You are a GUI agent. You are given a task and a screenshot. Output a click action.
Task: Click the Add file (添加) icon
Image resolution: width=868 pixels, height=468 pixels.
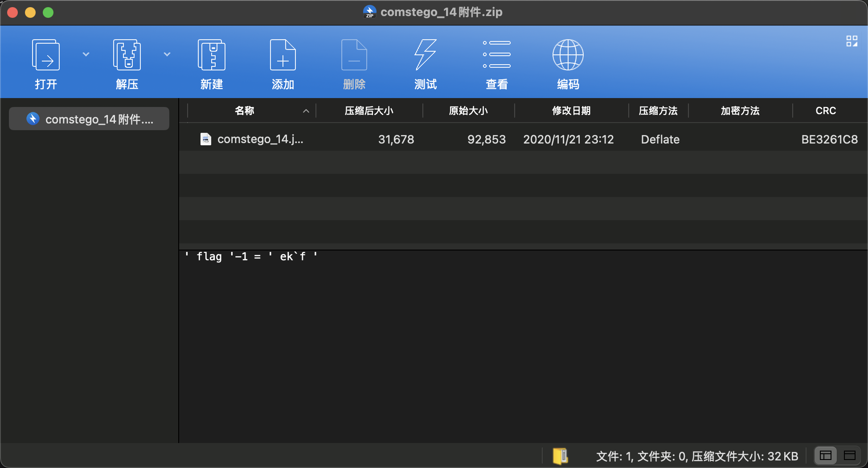point(283,55)
